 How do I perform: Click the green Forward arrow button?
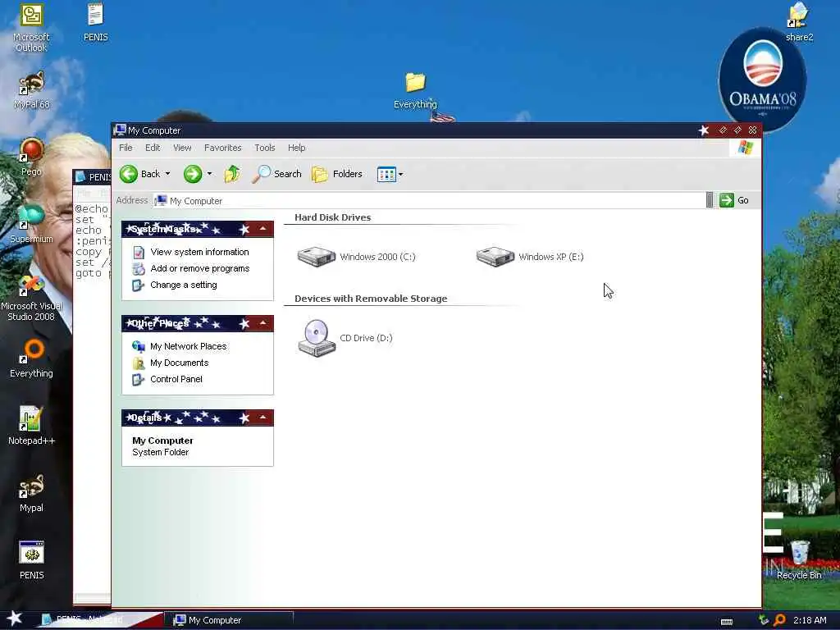coord(193,174)
